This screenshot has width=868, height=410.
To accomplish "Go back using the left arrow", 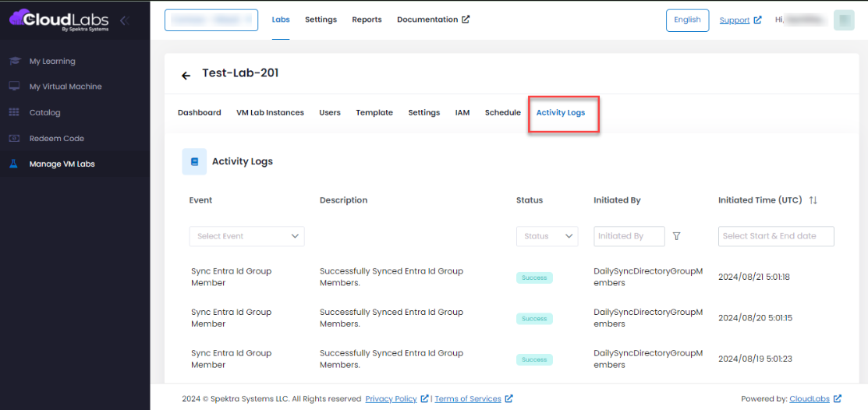I will (186, 76).
